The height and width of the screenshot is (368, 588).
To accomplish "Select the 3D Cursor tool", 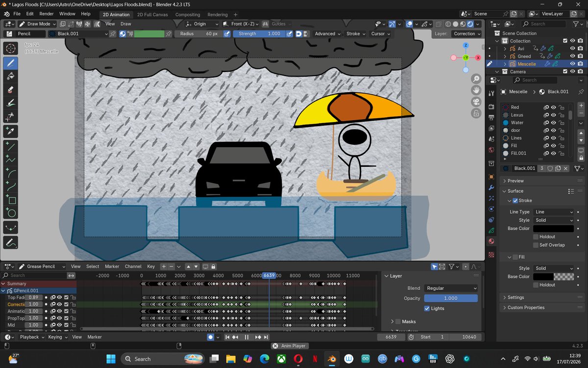I will click(11, 48).
